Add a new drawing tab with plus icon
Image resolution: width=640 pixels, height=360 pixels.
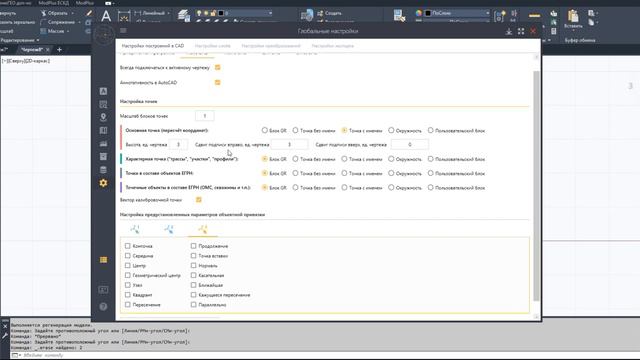click(59, 49)
